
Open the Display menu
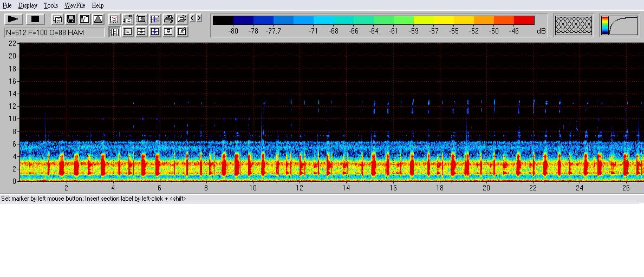28,5
